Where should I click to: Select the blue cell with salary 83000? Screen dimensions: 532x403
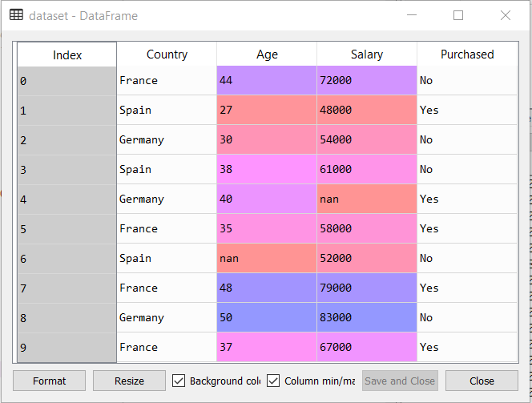[x=367, y=317]
